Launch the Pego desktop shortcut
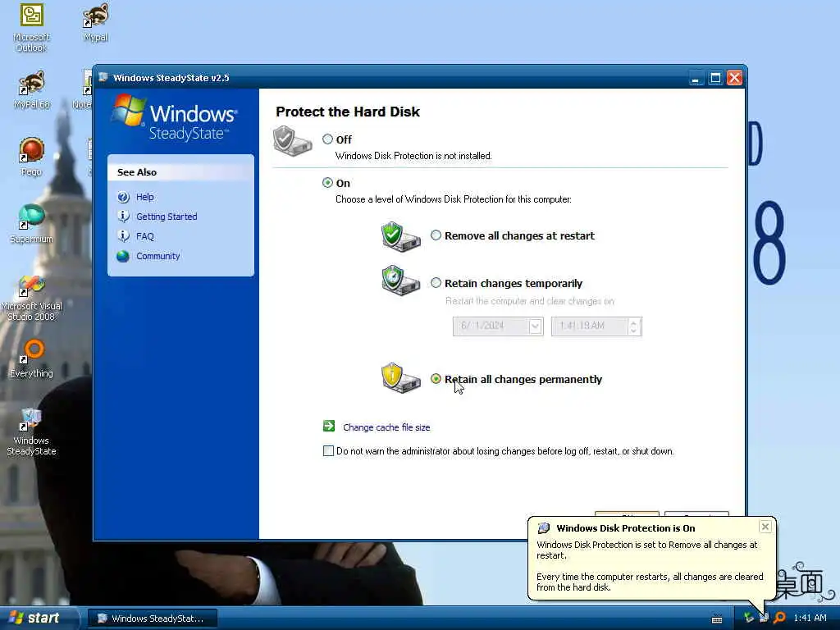This screenshot has height=630, width=840. pos(32,157)
